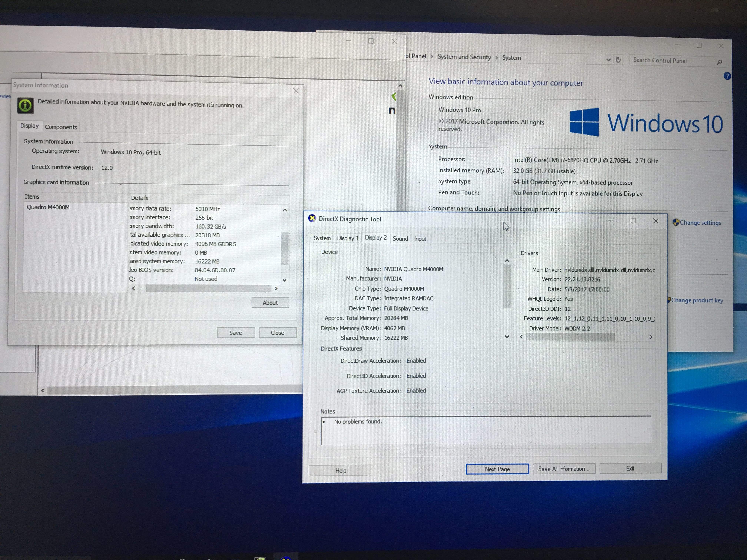Viewport: 747px width, 560px height.
Task: Click the refresh icon beside the address bar
Action: point(618,60)
